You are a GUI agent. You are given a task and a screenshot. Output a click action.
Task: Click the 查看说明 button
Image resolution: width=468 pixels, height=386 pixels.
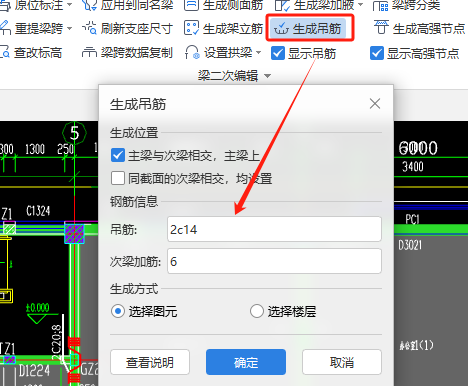[150, 362]
